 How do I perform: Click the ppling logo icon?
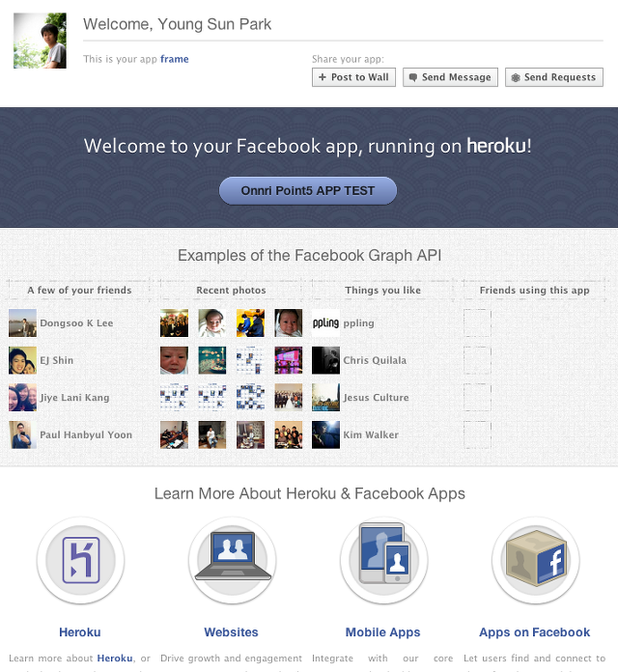coord(325,323)
